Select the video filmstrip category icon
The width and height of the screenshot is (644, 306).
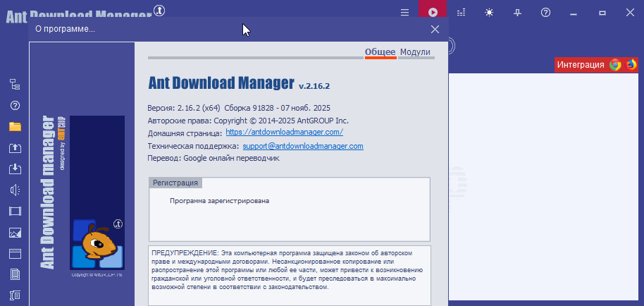pyautogui.click(x=15, y=212)
